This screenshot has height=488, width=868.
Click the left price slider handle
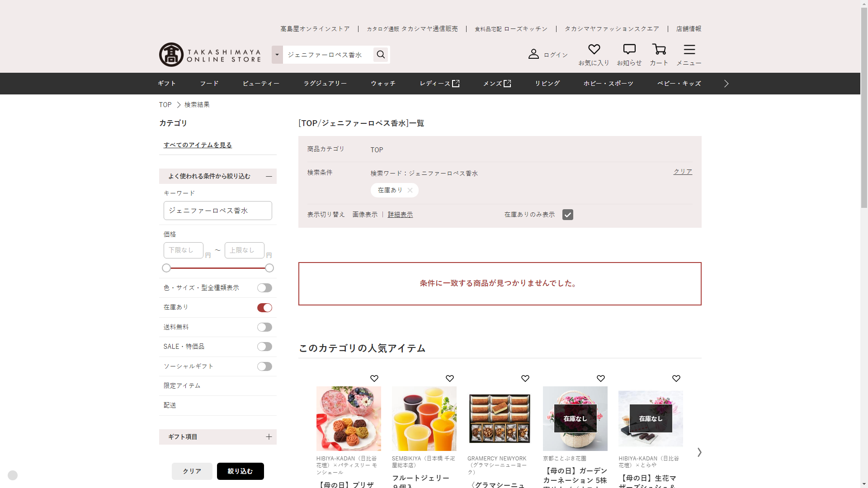click(166, 268)
